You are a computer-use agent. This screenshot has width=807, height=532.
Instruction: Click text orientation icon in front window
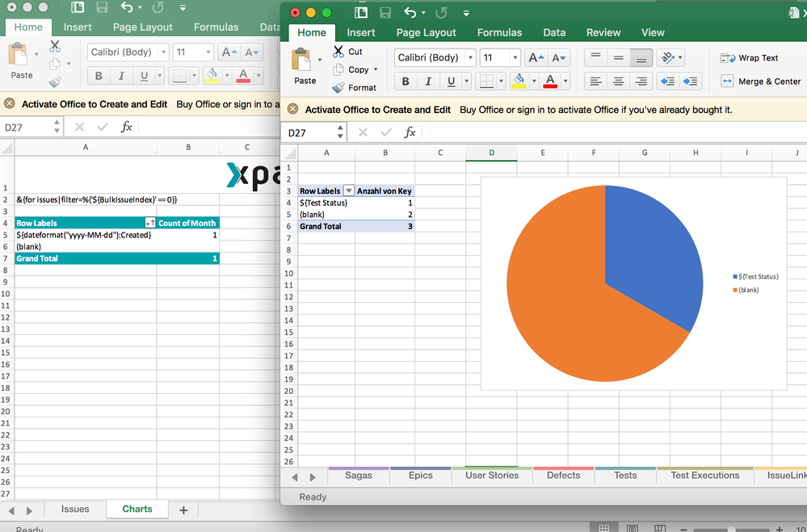[667, 57]
